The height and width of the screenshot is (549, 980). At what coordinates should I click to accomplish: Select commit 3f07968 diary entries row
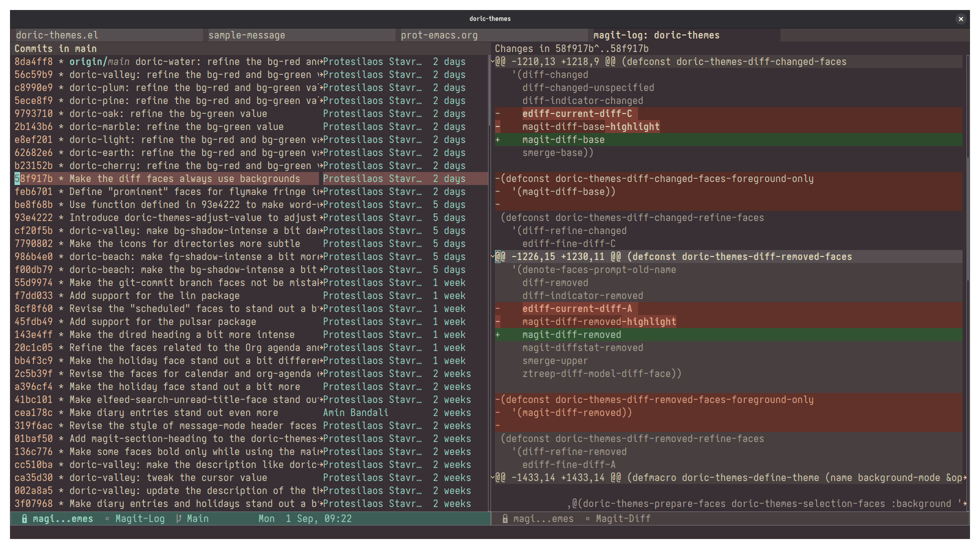click(x=250, y=503)
